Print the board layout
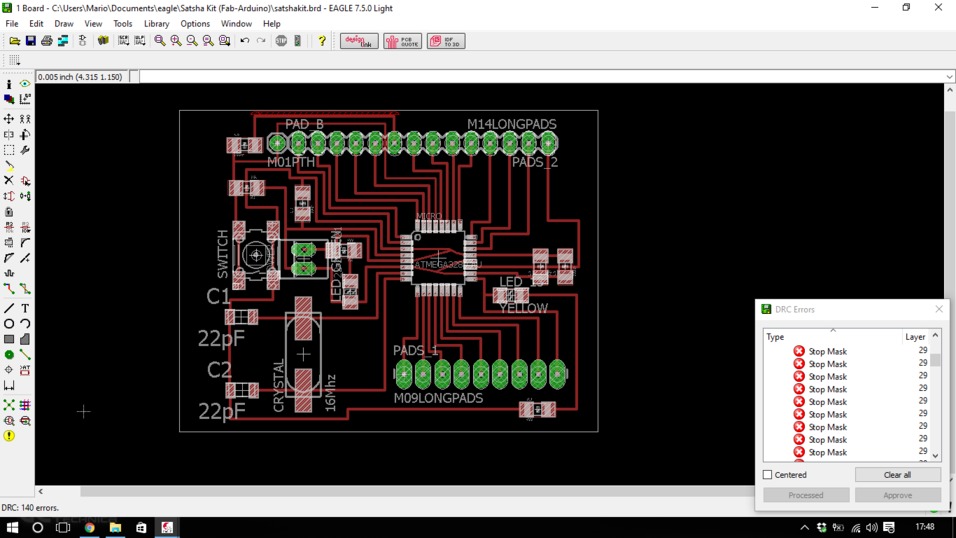This screenshot has width=956, height=538. [x=46, y=41]
